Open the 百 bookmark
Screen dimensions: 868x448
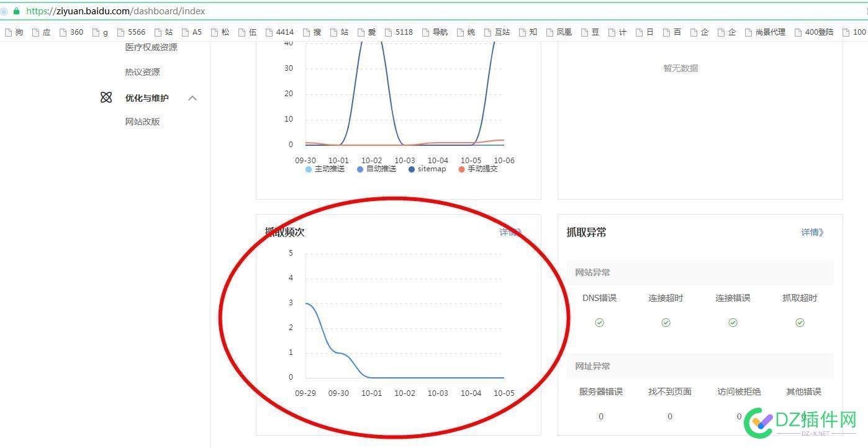672,32
